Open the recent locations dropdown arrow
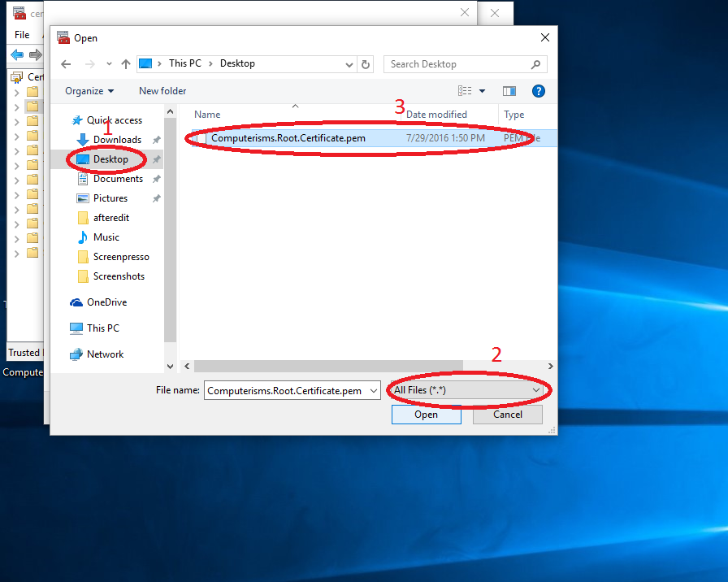This screenshot has width=728, height=582. point(109,64)
